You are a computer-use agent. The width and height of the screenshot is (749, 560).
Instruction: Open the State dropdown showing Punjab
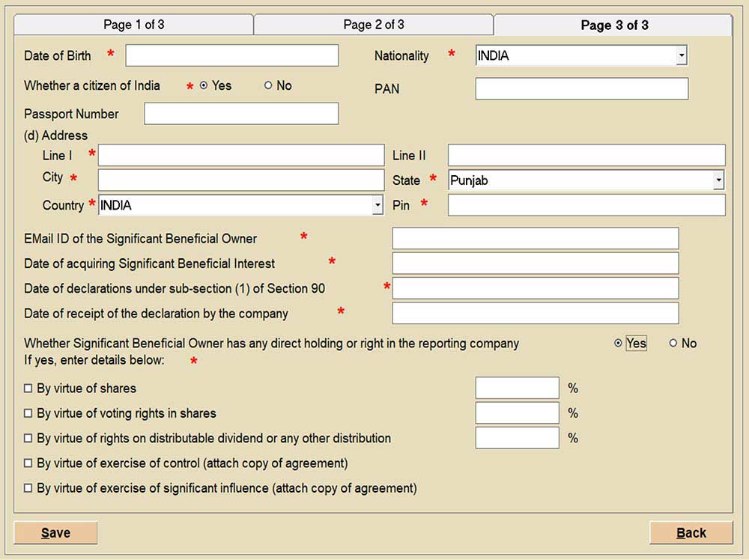pyautogui.click(x=718, y=180)
